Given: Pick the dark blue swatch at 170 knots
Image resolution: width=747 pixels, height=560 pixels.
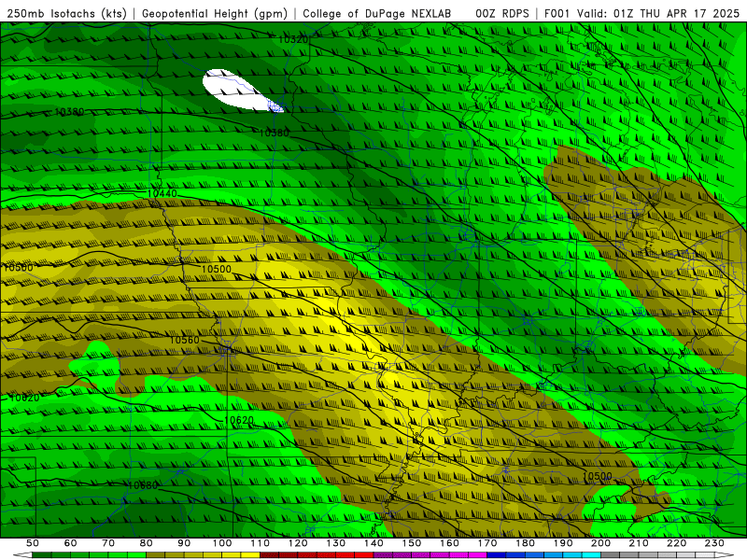Looking at the screenshot, I should (x=497, y=555).
